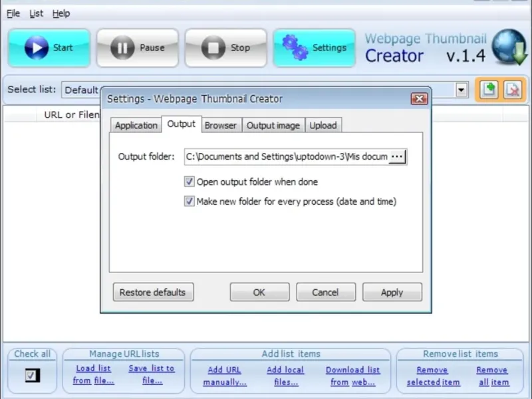Toggle the Check all checkbox

[33, 375]
